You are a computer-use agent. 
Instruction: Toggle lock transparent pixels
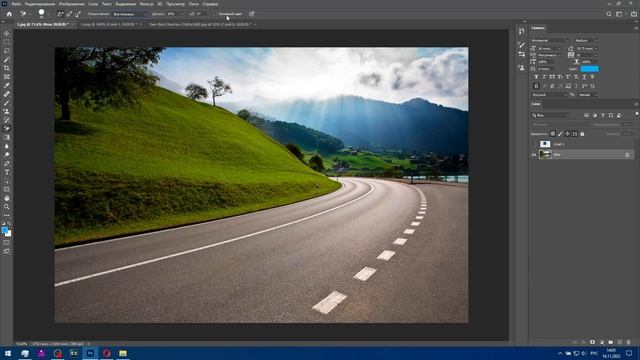(x=553, y=134)
